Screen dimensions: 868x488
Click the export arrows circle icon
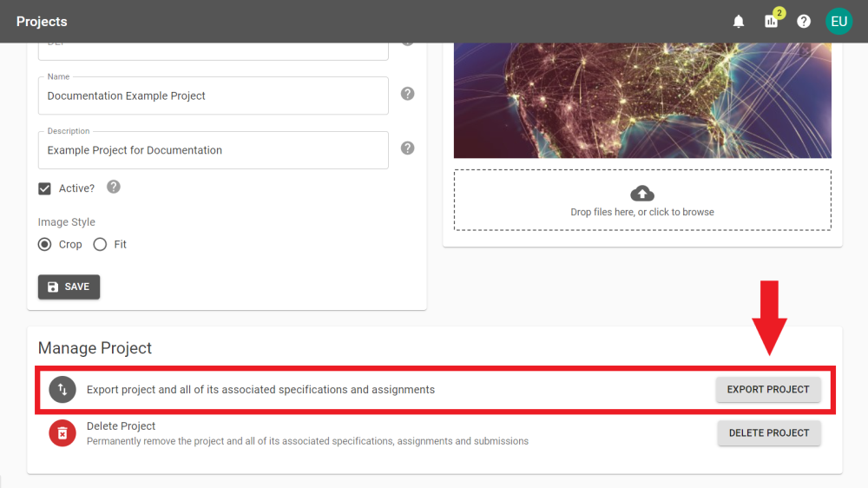point(62,390)
